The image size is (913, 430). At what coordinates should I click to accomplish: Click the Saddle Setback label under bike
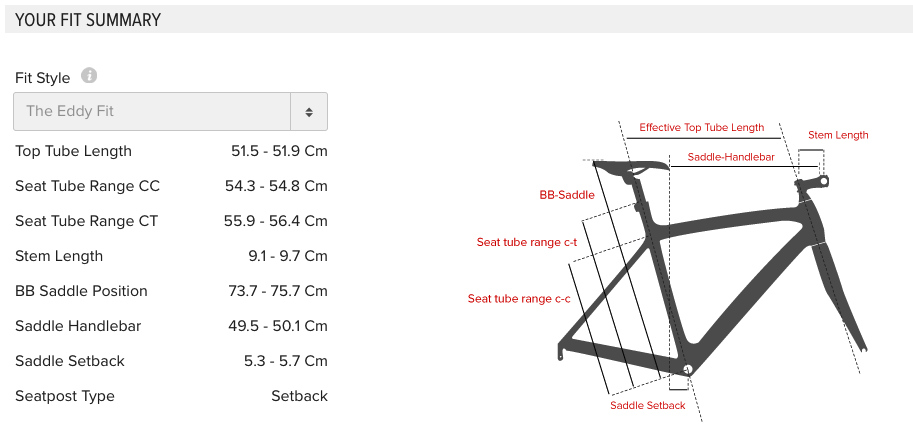point(648,405)
